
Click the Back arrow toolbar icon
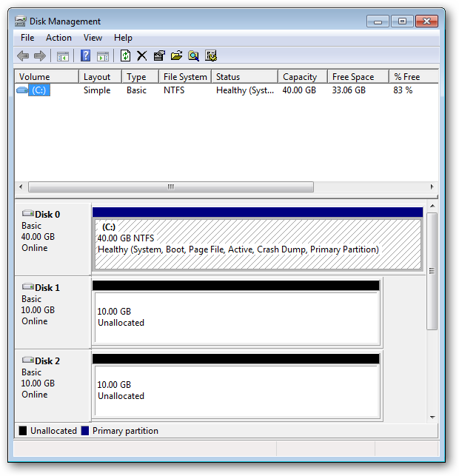point(23,56)
